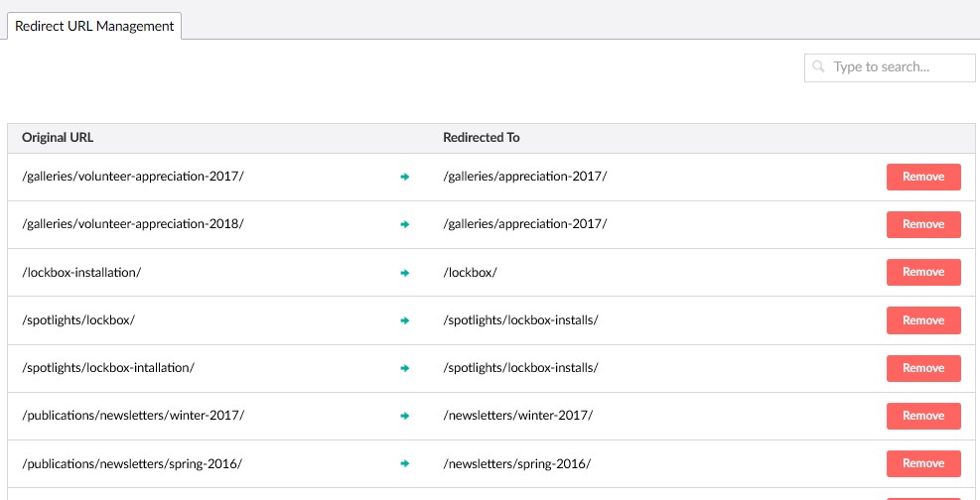Viewport: 980px width, 500px height.
Task: Click the magnifying glass search icon
Action: coord(819,67)
